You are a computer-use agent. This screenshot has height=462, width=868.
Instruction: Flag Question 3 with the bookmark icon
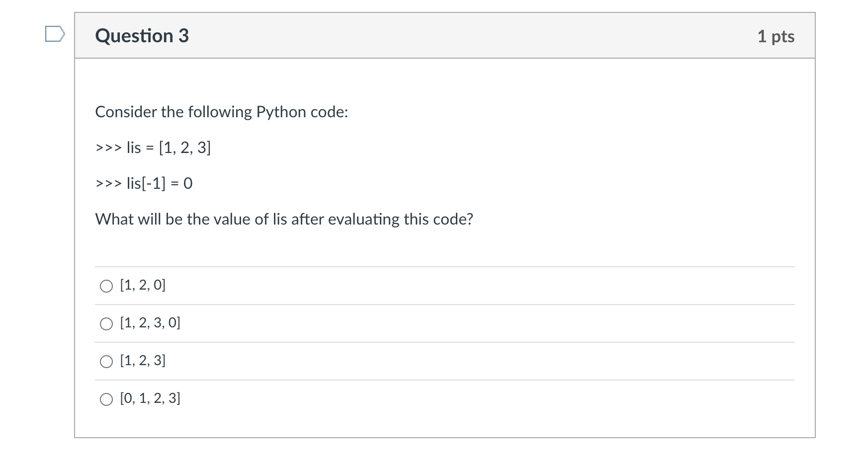[55, 35]
